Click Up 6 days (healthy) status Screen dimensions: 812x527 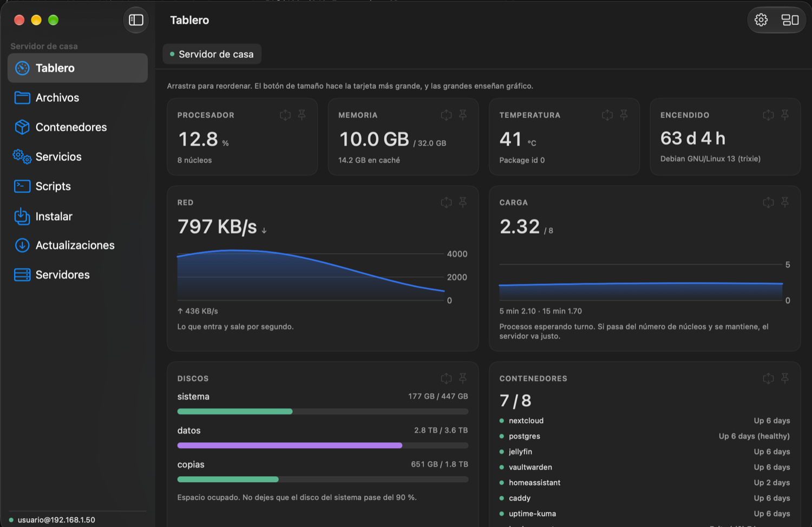[754, 436]
